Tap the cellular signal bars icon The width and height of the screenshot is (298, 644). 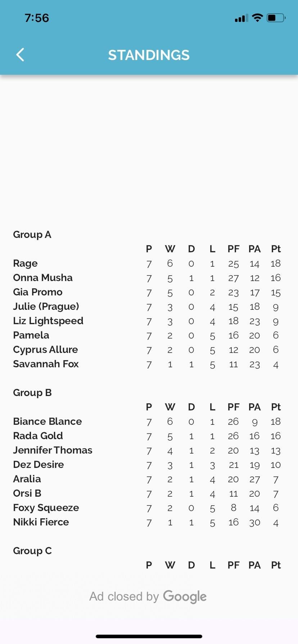pyautogui.click(x=241, y=18)
